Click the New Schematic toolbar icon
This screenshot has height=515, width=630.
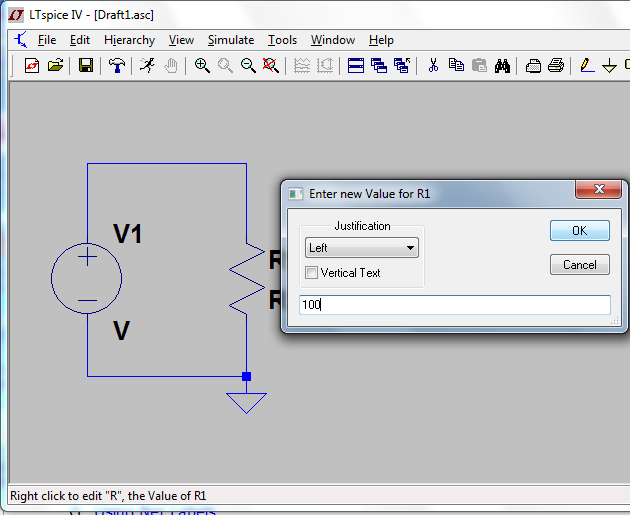click(32, 65)
